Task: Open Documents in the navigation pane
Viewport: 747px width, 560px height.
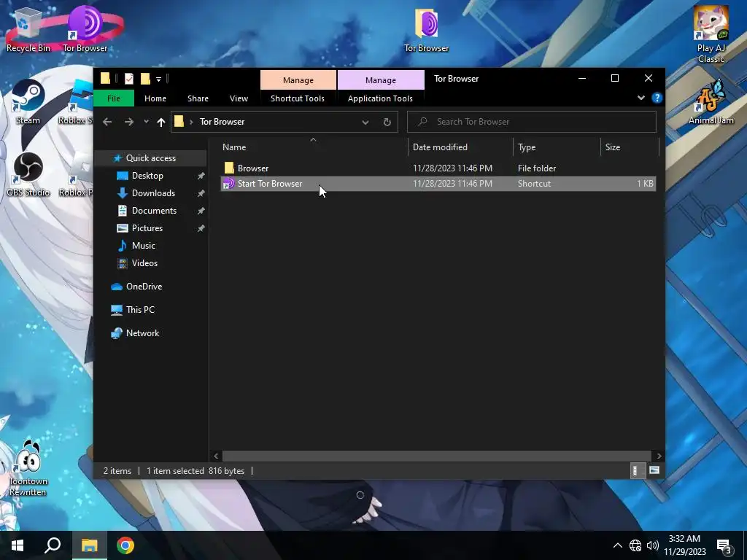Action: (154, 211)
